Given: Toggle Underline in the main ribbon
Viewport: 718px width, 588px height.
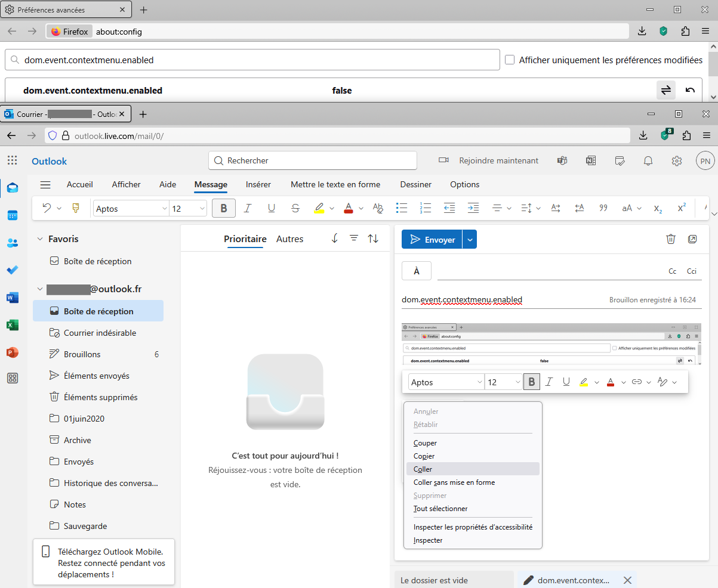Looking at the screenshot, I should coord(272,208).
